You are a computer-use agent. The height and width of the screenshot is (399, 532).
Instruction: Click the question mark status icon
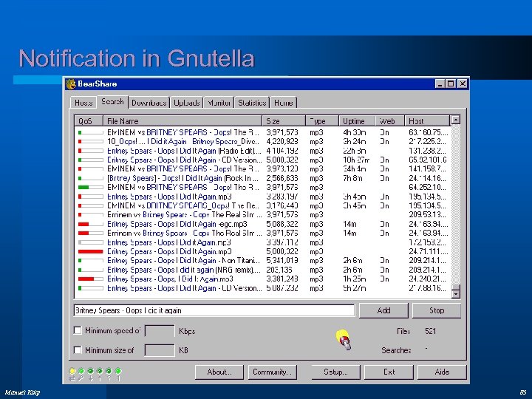pyautogui.click(x=109, y=378)
